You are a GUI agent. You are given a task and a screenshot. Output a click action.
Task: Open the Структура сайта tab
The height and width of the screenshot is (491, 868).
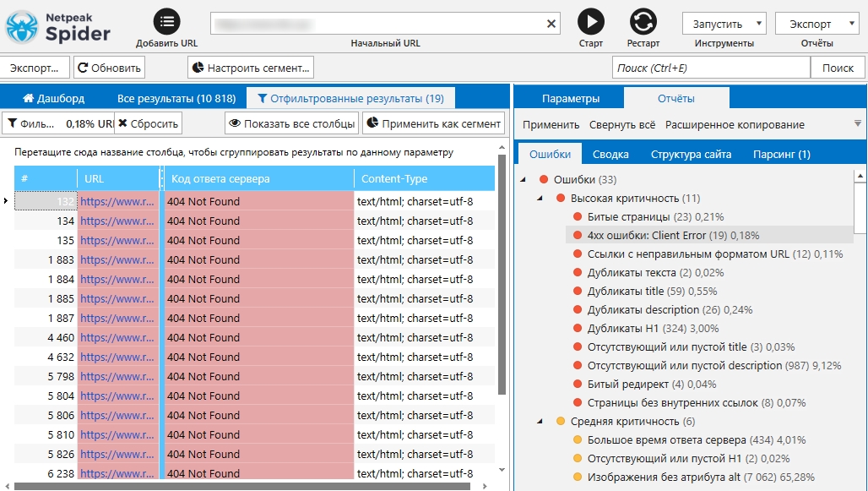(x=691, y=154)
